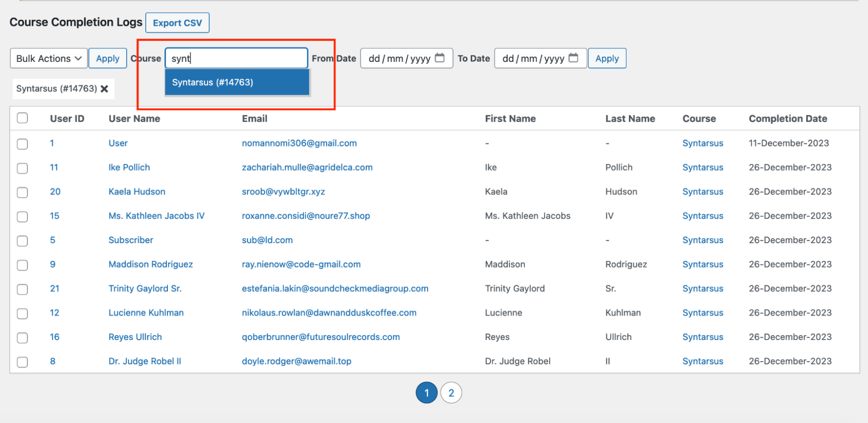This screenshot has height=423, width=868.
Task: Check the row for Ike Pollich
Action: pos(23,168)
